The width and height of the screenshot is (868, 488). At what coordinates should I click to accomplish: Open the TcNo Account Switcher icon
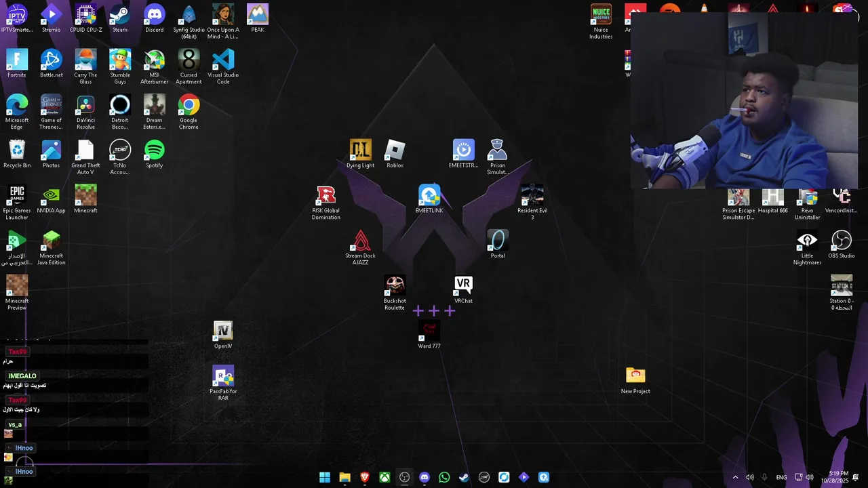pyautogui.click(x=120, y=157)
